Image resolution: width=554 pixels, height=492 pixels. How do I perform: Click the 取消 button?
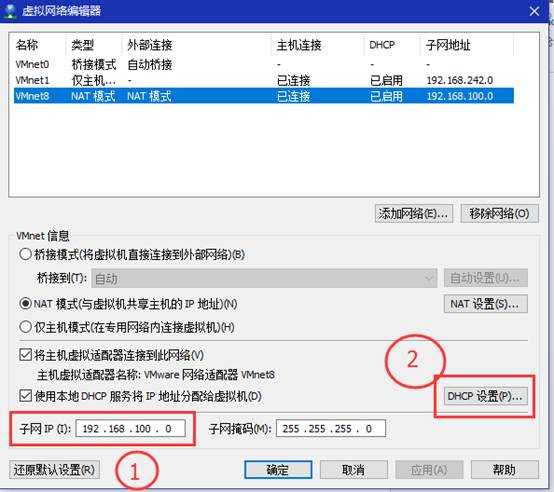[x=353, y=470]
